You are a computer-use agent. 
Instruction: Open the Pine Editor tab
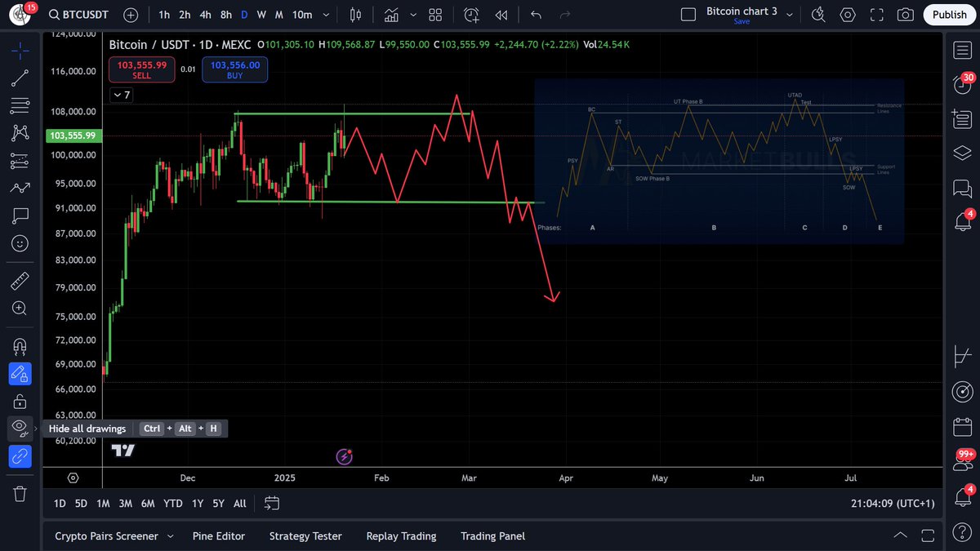pyautogui.click(x=219, y=536)
